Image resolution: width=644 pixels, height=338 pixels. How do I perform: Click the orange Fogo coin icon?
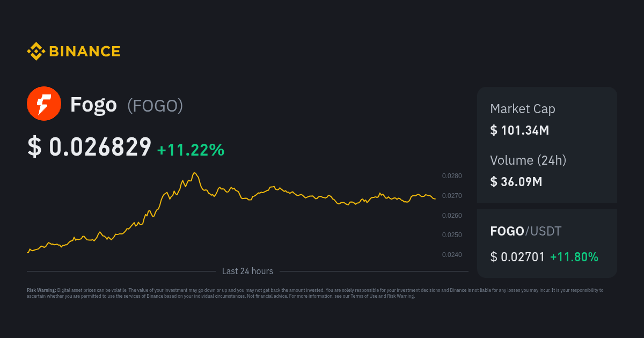click(43, 103)
